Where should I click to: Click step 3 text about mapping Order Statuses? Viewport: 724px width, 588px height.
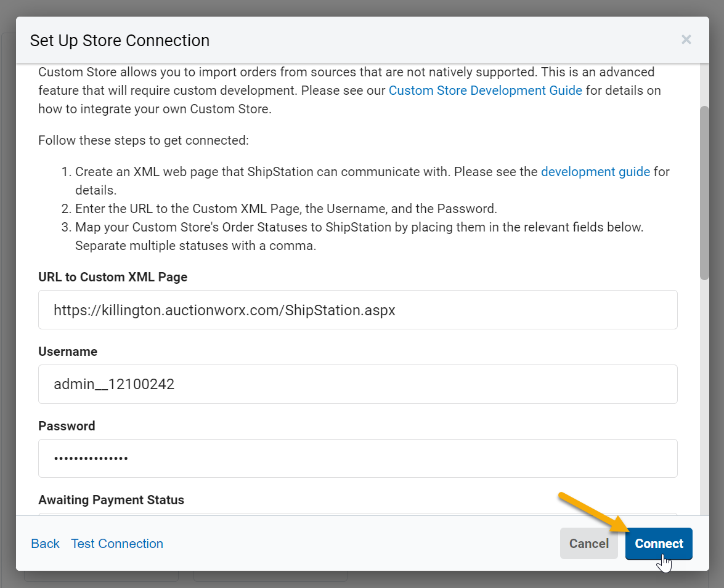pos(359,227)
